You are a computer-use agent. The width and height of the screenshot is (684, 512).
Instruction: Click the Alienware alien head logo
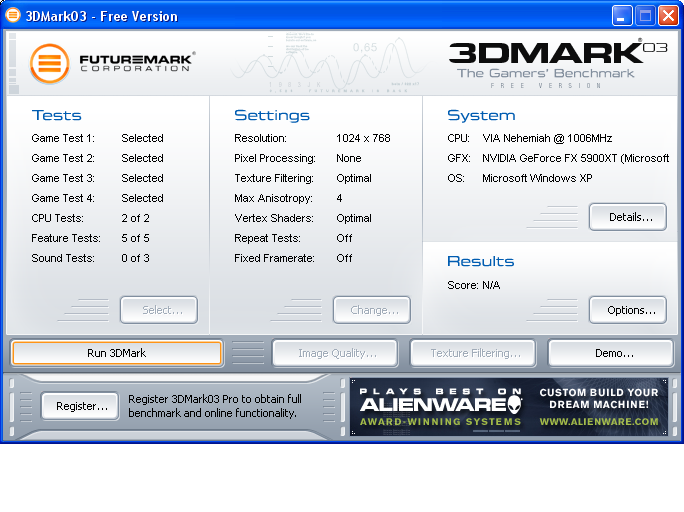pos(515,404)
